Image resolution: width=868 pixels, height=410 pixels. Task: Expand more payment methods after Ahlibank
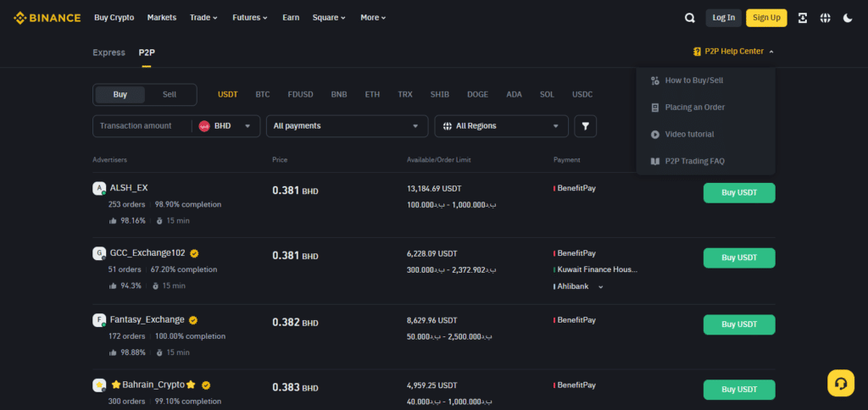coord(601,286)
